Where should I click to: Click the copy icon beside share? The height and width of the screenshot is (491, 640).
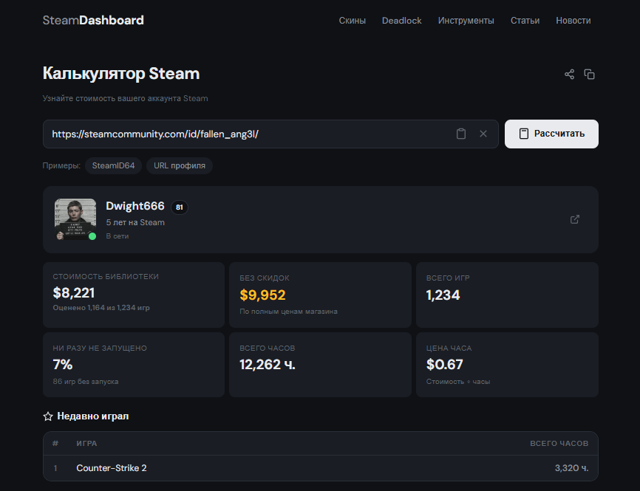tap(589, 74)
